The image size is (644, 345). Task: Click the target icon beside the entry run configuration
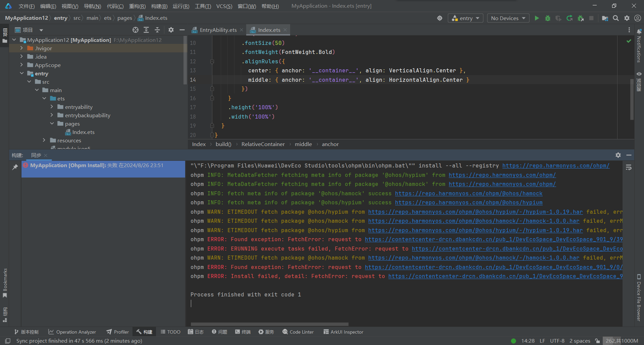point(440,18)
